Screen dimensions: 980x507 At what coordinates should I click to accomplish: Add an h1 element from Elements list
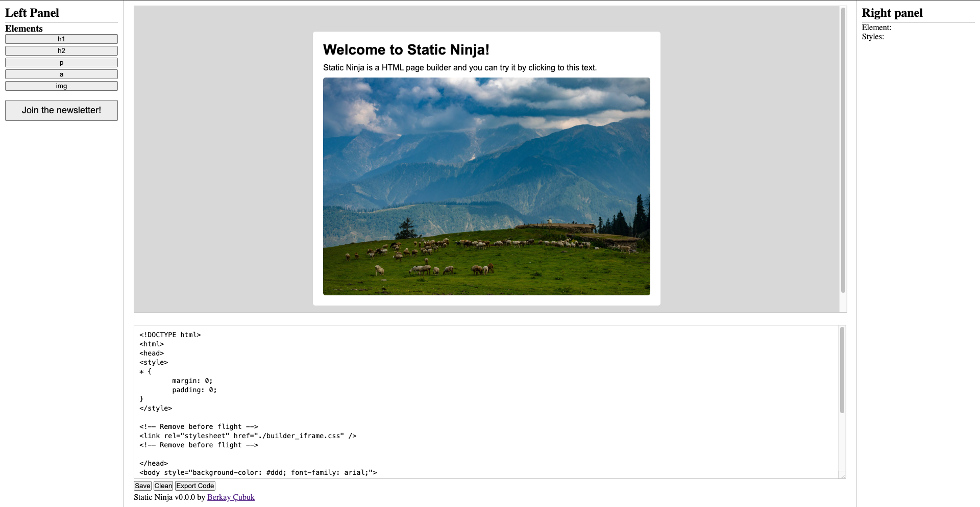point(61,39)
